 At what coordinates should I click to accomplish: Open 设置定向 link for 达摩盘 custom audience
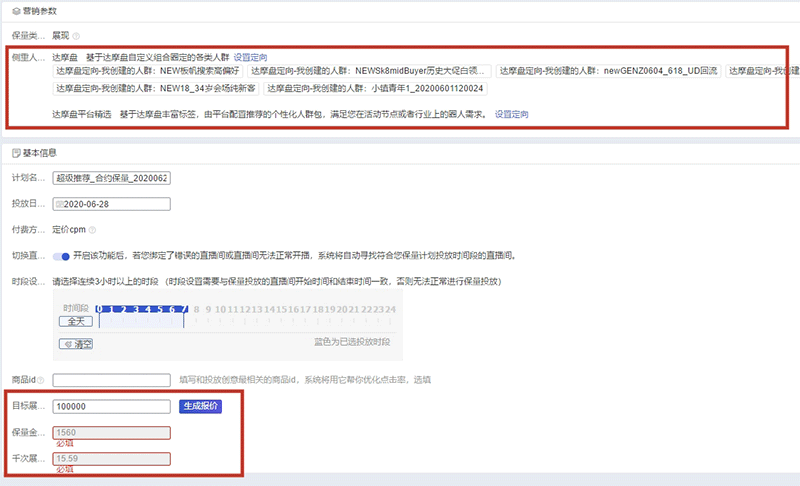pyautogui.click(x=250, y=57)
